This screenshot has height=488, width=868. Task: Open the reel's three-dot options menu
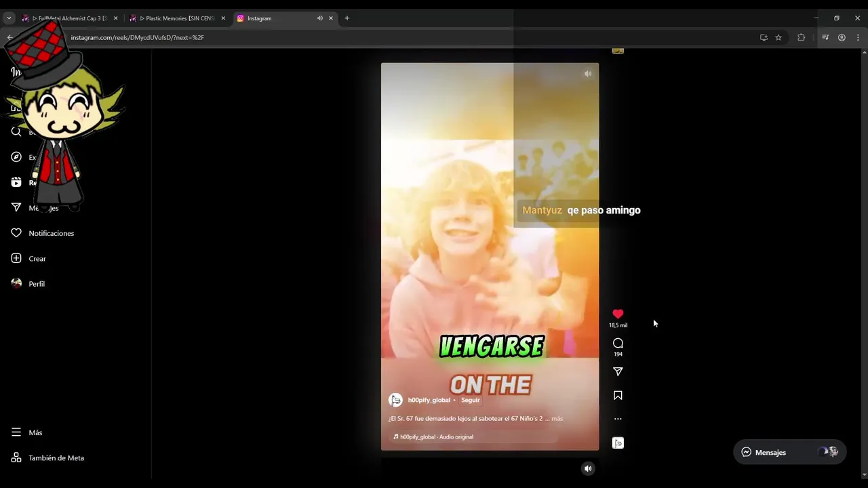pyautogui.click(x=618, y=419)
